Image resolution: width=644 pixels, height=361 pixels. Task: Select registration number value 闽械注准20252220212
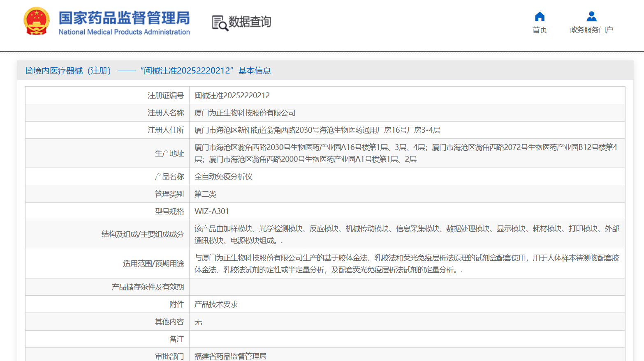click(x=232, y=95)
